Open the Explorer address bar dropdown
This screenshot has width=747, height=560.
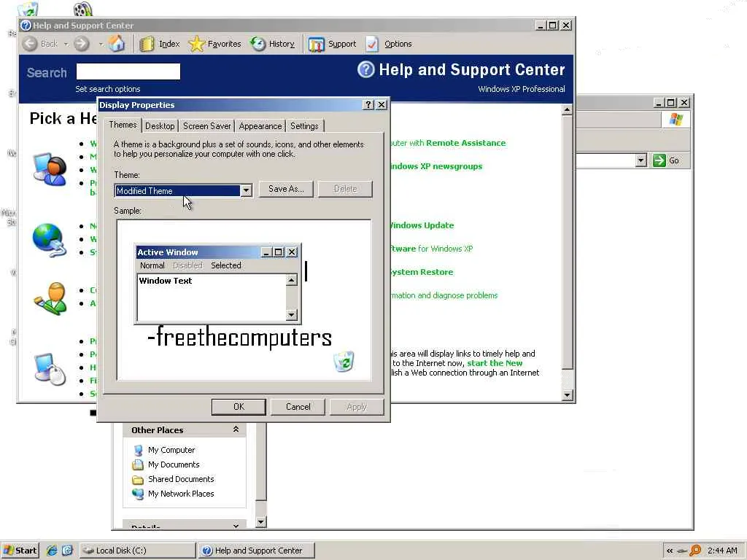[640, 160]
